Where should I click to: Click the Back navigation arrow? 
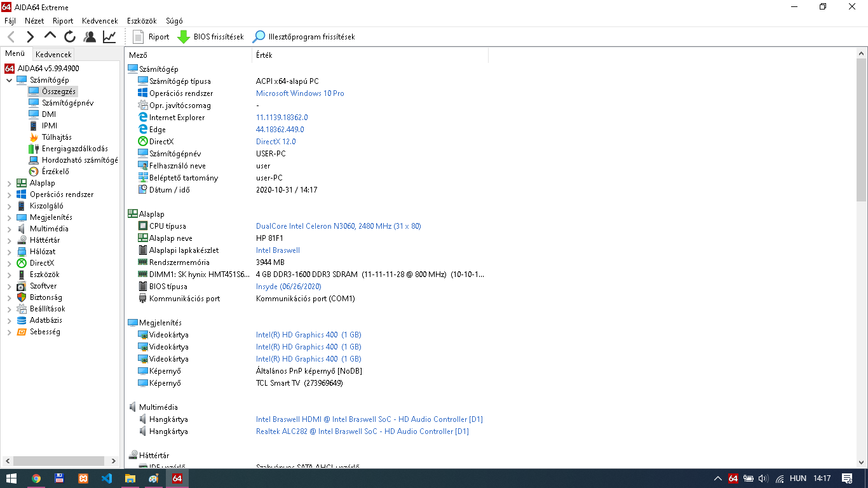11,37
